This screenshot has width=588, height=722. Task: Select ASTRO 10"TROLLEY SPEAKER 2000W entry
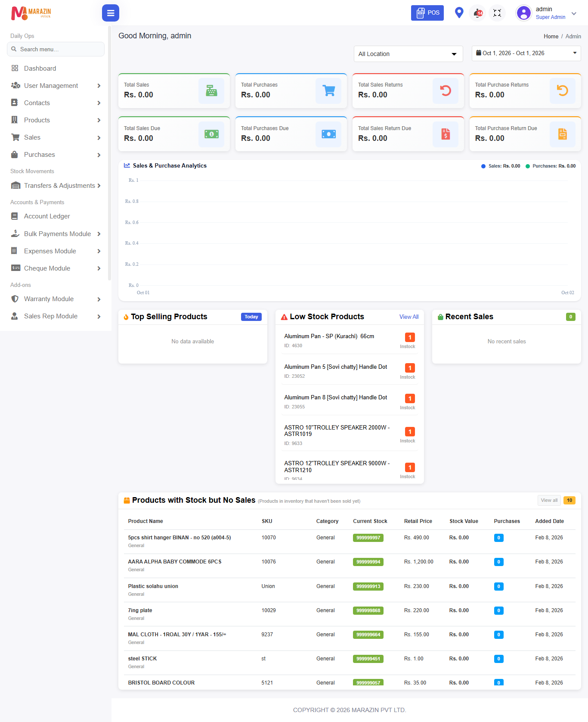[x=350, y=435]
